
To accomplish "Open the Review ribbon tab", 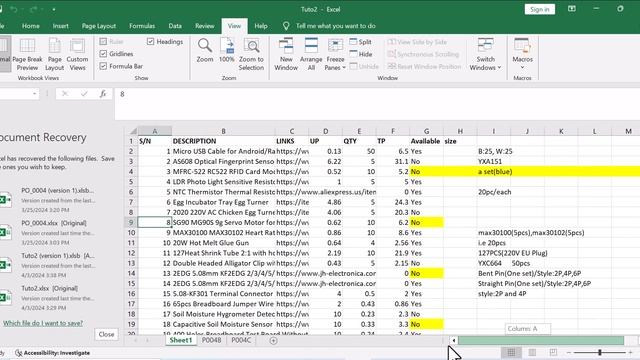I will (x=204, y=26).
